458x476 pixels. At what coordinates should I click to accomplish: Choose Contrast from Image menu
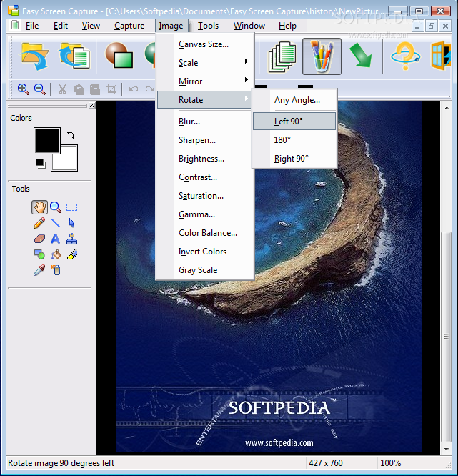tap(205, 177)
